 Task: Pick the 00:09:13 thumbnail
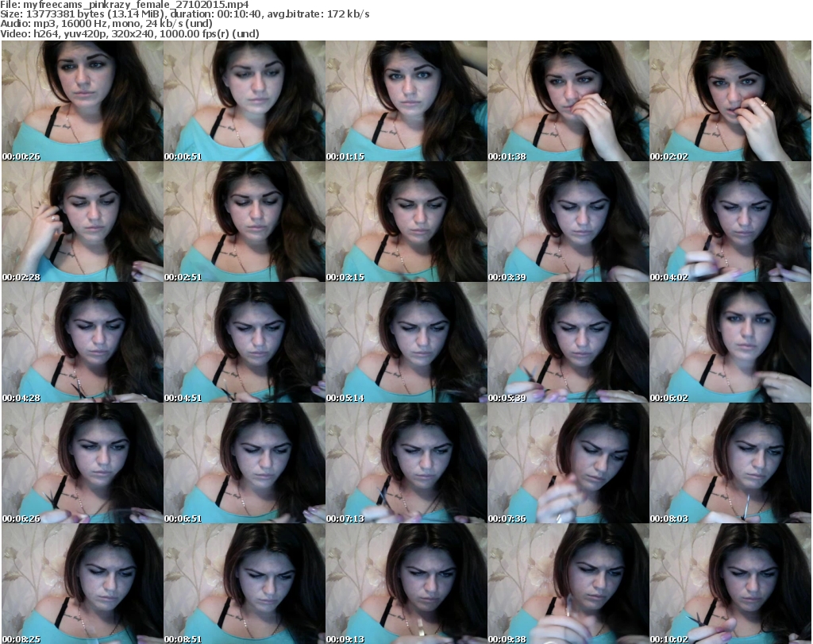click(406, 584)
